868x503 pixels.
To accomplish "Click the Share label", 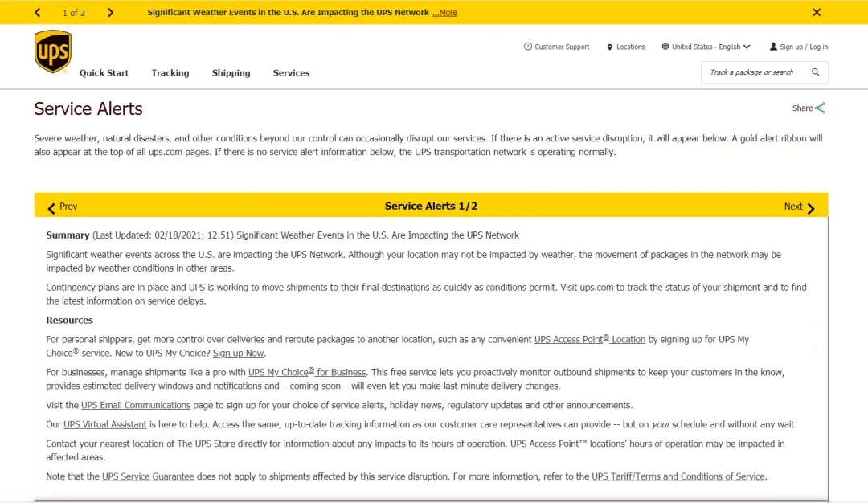I will (802, 108).
